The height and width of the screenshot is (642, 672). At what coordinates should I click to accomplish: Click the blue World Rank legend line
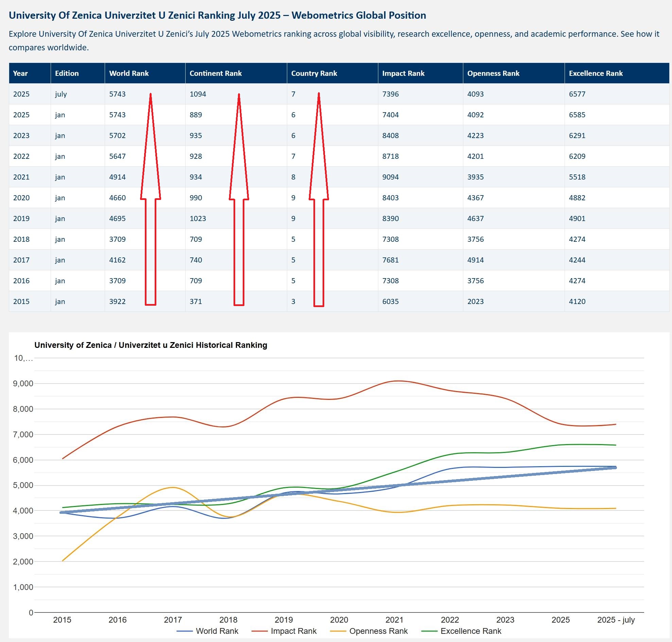pos(185,631)
